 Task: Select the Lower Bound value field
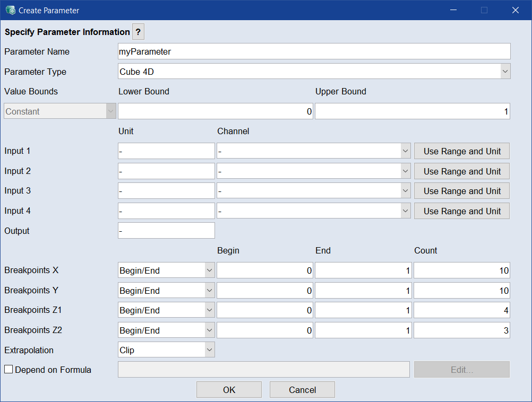point(215,111)
